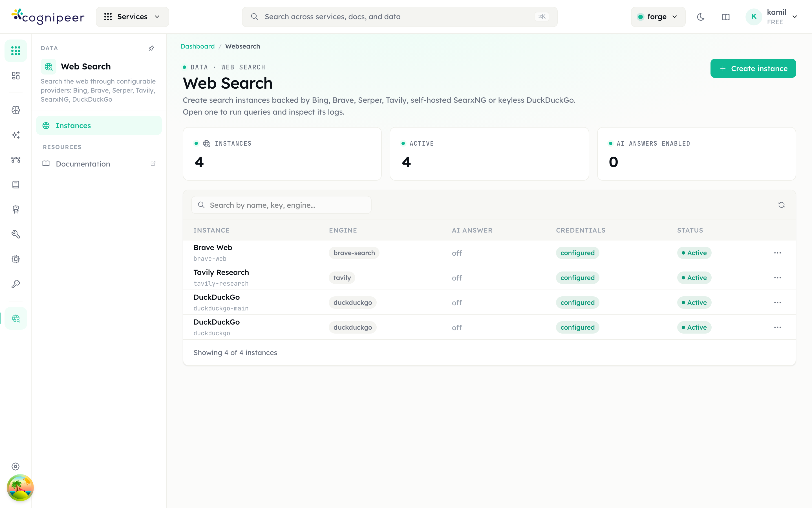Toggle dark mode moon icon
The width and height of the screenshot is (812, 508).
[x=701, y=17]
